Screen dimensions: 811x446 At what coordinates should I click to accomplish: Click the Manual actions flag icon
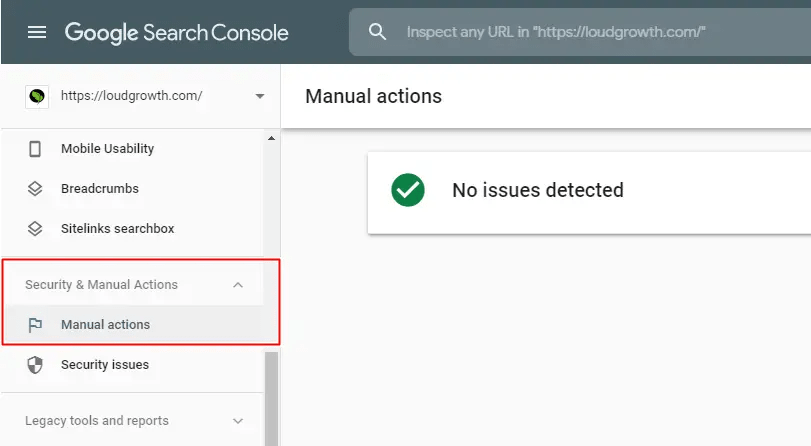pos(35,325)
